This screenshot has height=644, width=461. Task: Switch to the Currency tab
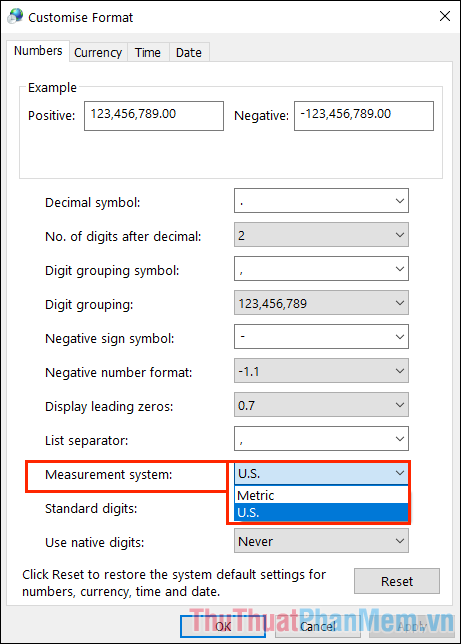[x=98, y=53]
